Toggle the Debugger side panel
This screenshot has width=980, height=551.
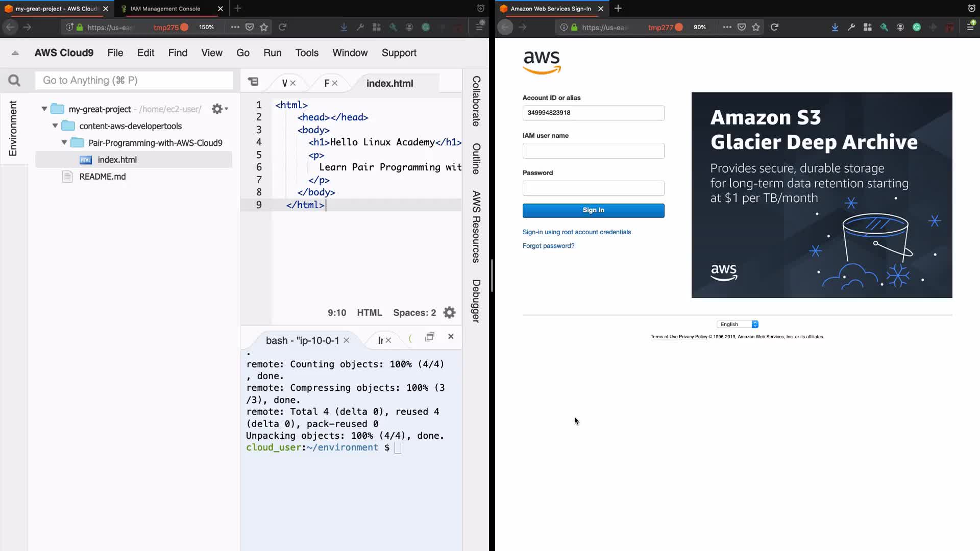click(476, 301)
